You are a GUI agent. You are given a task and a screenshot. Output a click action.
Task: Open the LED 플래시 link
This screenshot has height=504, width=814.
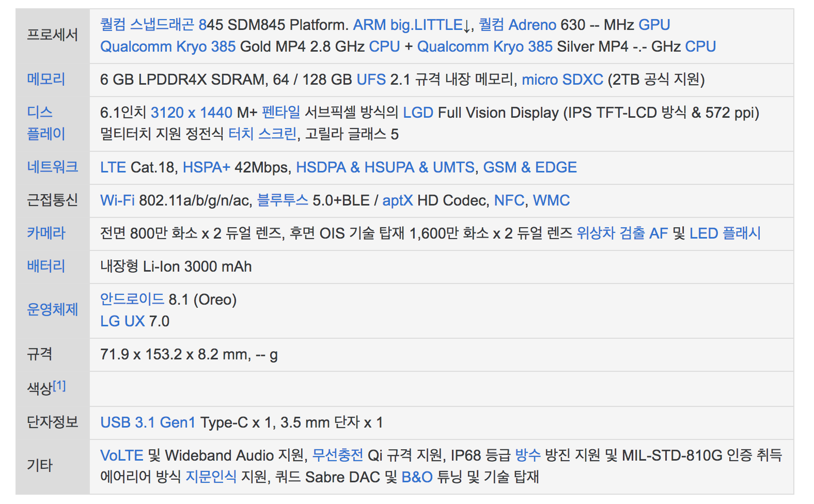point(725,233)
